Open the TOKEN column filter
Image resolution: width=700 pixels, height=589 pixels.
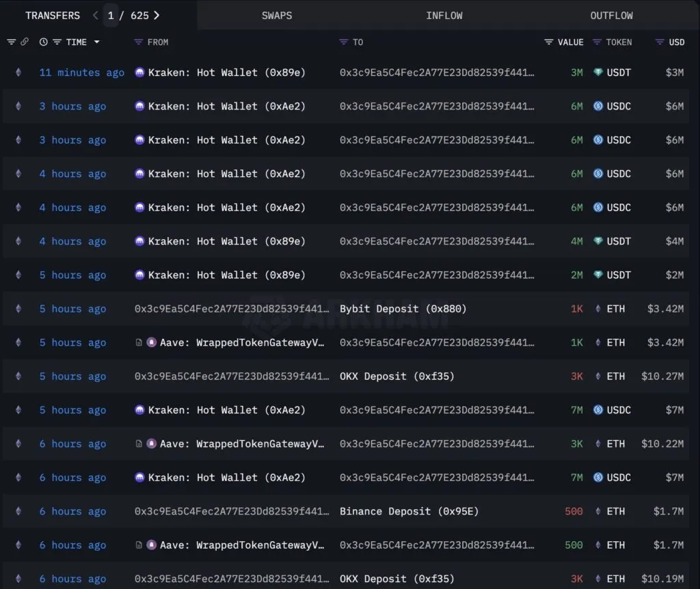point(597,42)
